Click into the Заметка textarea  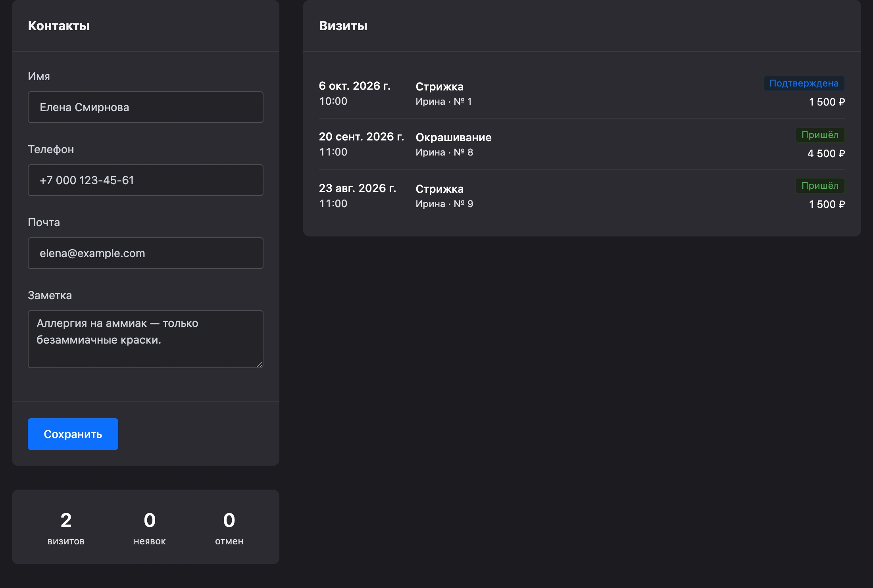point(145,339)
